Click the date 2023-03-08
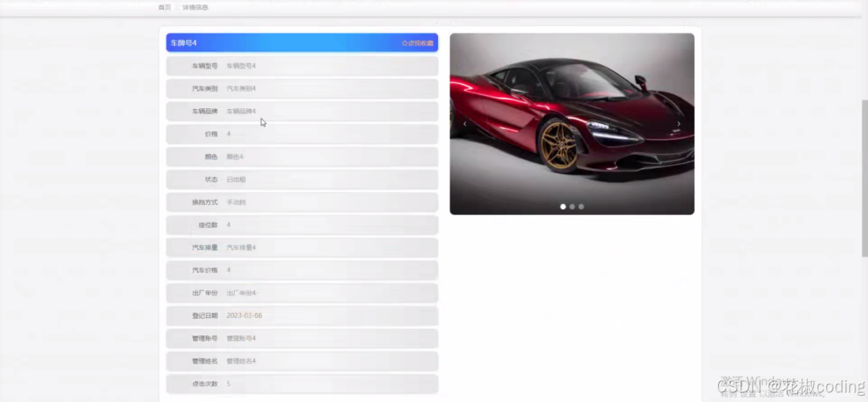The width and height of the screenshot is (868, 402). [244, 316]
